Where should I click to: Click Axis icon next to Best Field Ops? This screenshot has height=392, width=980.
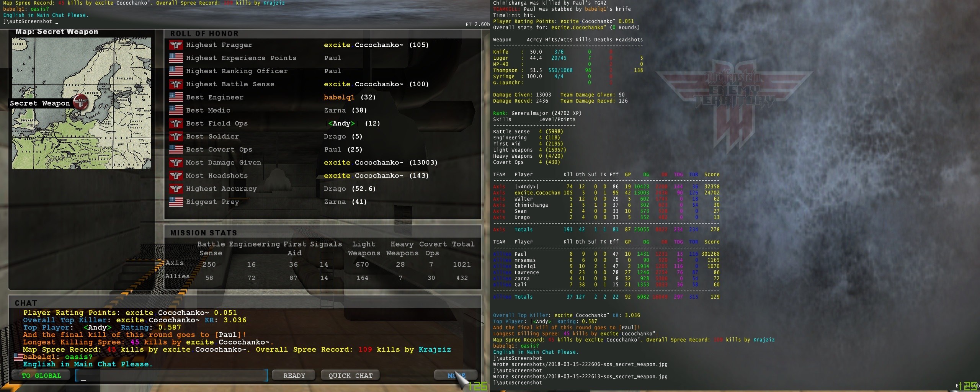176,123
